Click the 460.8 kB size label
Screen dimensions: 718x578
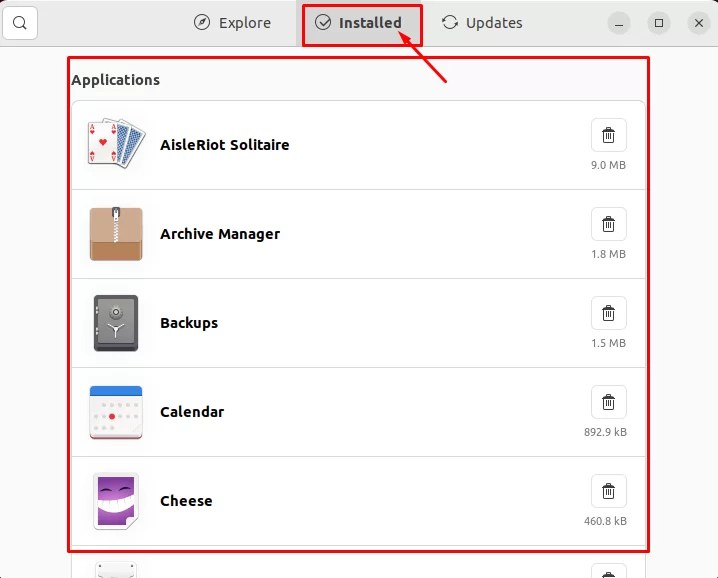coord(605,521)
